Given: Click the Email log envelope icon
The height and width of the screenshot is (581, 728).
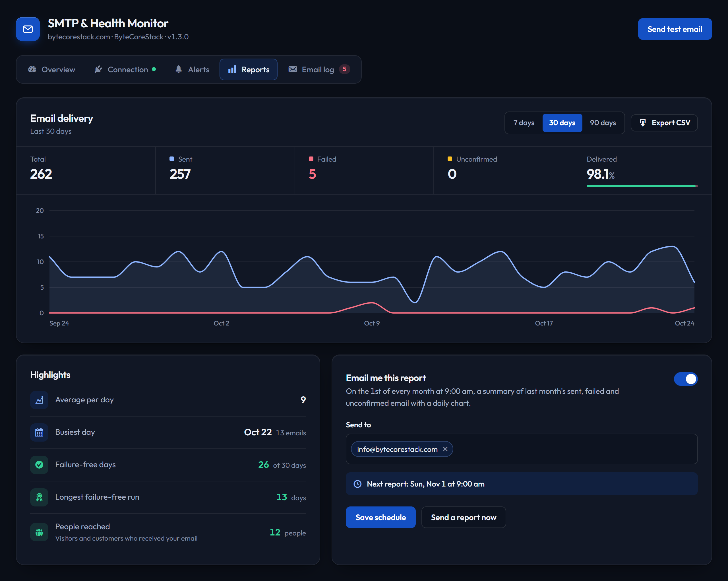Looking at the screenshot, I should 293,69.
